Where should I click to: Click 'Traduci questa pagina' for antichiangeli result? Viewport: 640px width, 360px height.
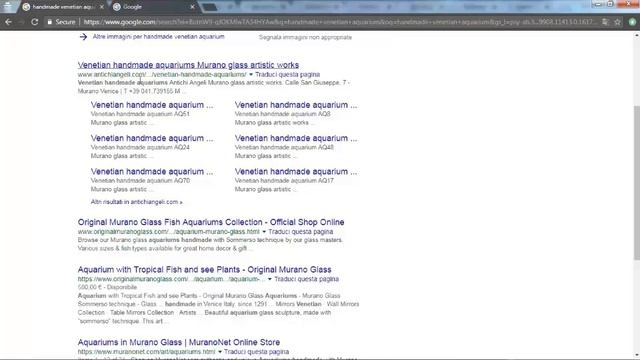point(287,74)
